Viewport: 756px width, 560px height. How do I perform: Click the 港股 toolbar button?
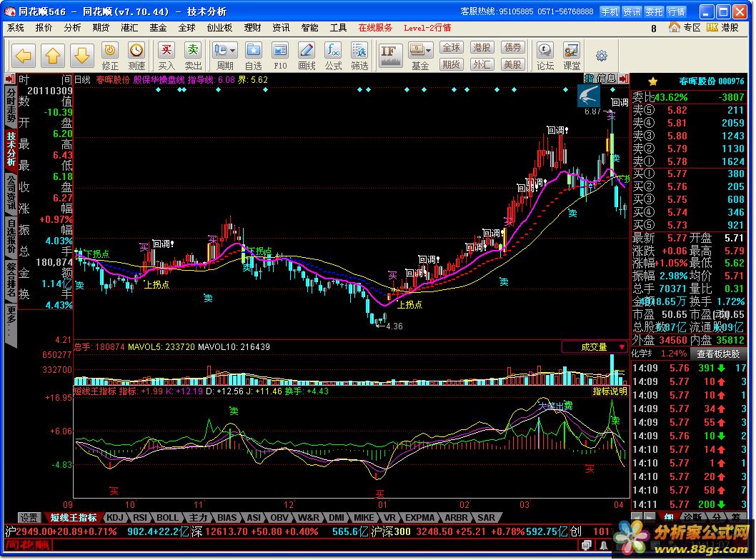click(x=482, y=48)
